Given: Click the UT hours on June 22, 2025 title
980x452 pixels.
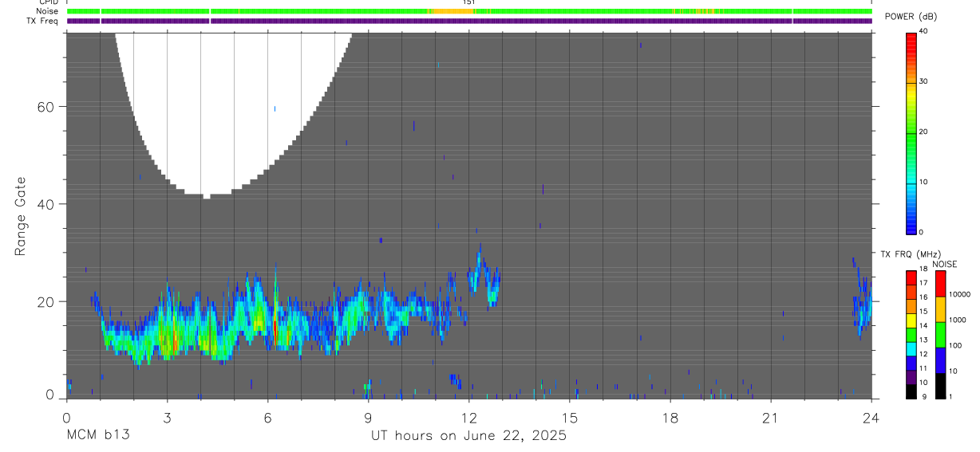Looking at the screenshot, I should (468, 436).
